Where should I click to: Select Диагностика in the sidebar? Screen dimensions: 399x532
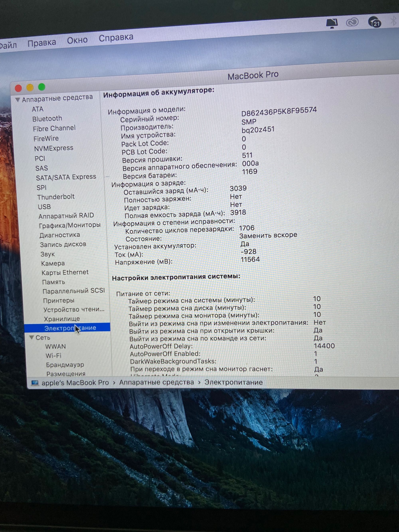[60, 235]
